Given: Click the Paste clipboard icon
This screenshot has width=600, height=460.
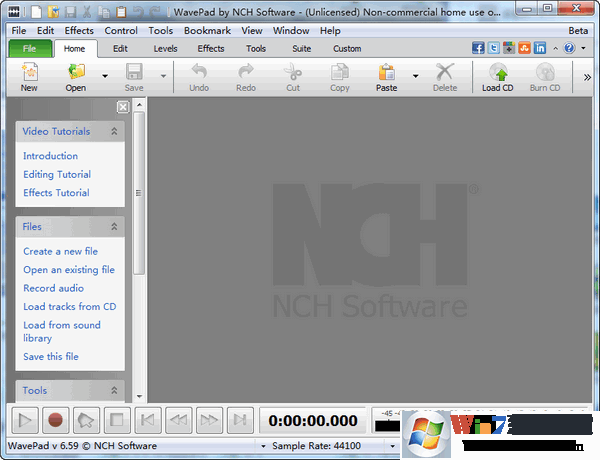Looking at the screenshot, I should [387, 72].
